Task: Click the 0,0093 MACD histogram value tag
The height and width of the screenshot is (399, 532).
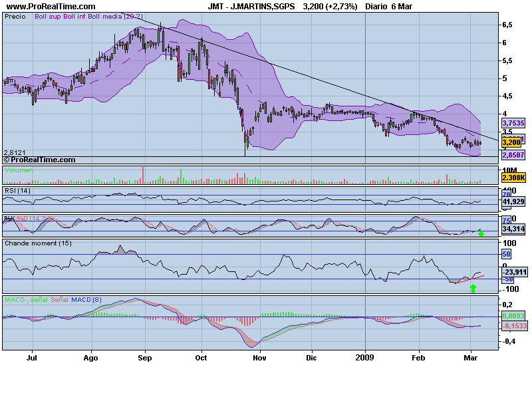Action: pyautogui.click(x=513, y=316)
